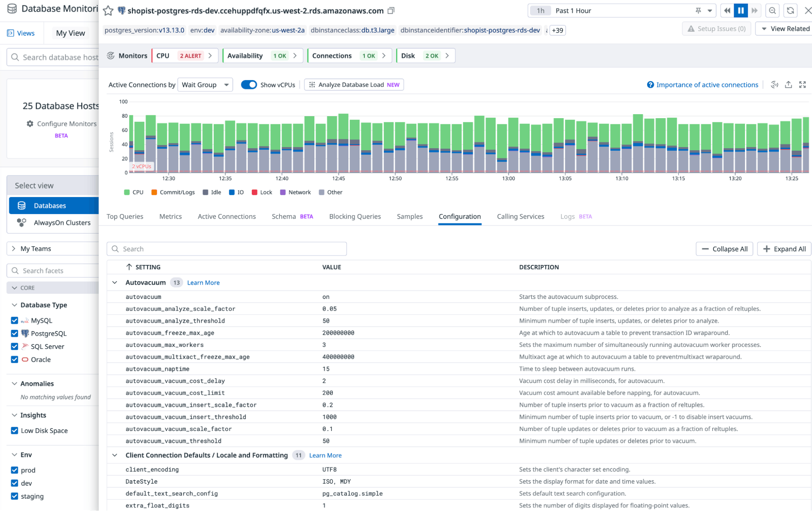The width and height of the screenshot is (812, 511).
Task: Open the Blocking Queries tab
Action: click(x=355, y=216)
